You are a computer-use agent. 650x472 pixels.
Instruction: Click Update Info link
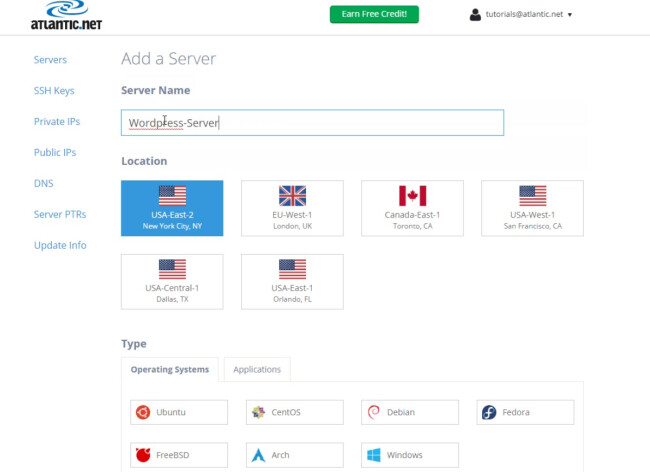point(60,245)
